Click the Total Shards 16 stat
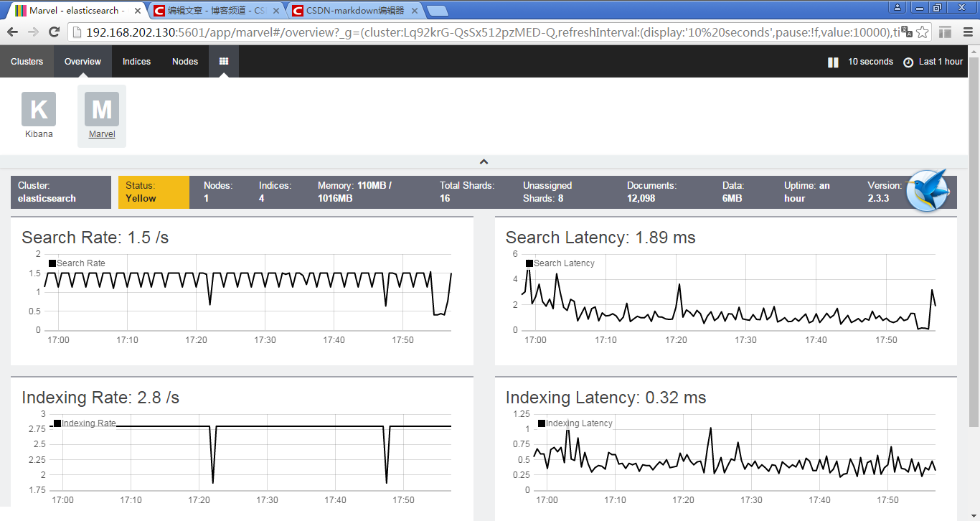The image size is (980, 521). (x=467, y=192)
